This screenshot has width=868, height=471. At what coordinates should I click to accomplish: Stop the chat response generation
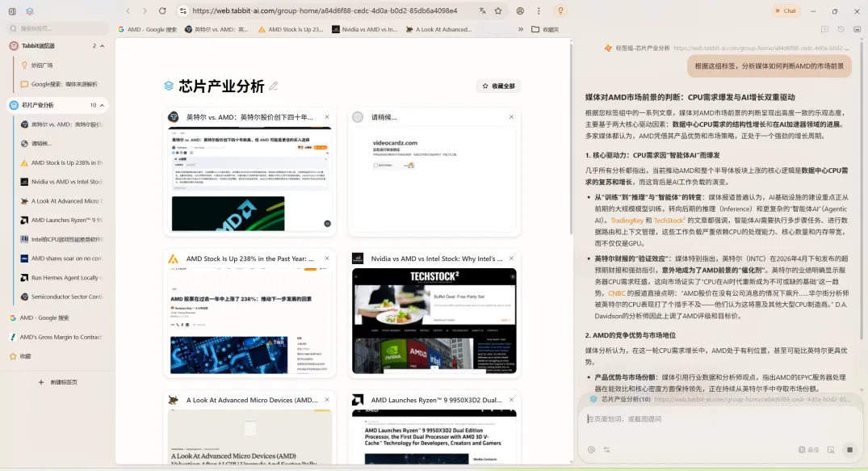pyautogui.click(x=849, y=450)
